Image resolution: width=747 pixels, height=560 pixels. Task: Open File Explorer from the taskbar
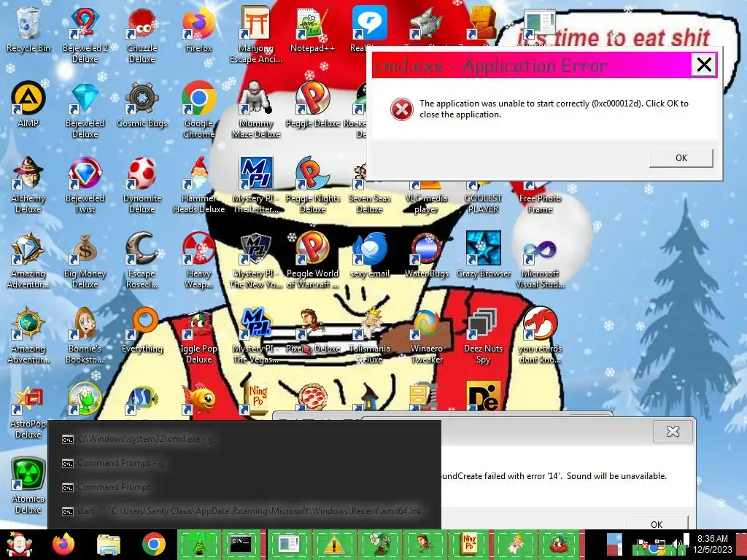(x=108, y=544)
